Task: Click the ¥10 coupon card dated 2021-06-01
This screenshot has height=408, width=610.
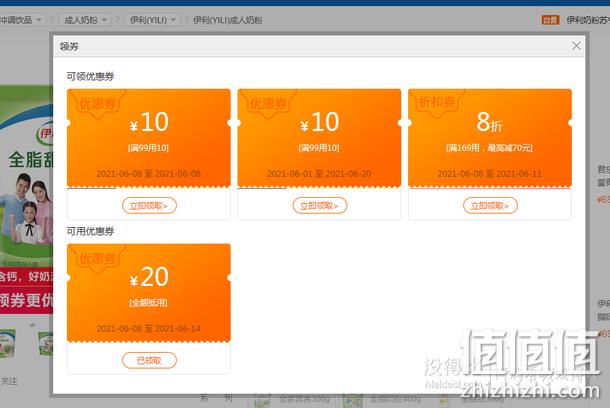Action: click(319, 138)
